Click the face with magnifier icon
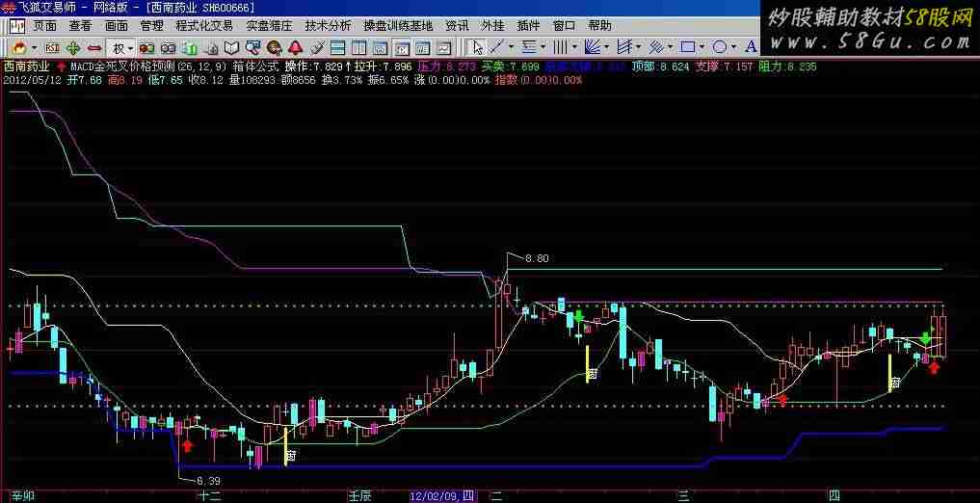 pyautogui.click(x=275, y=47)
